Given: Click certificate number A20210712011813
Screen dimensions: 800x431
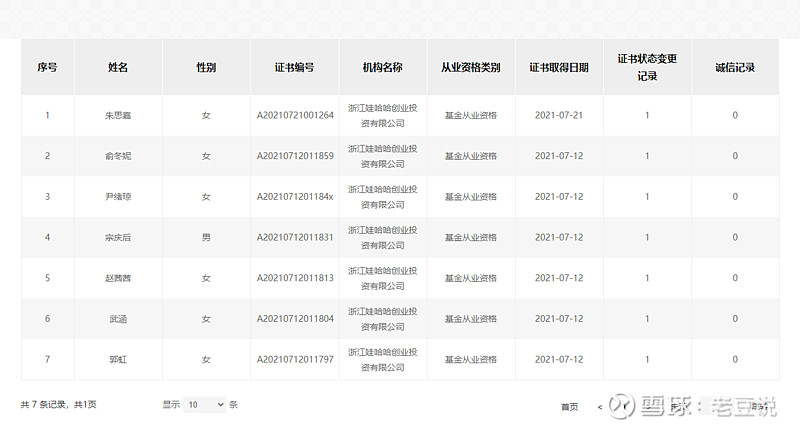Looking at the screenshot, I should 295,278.
